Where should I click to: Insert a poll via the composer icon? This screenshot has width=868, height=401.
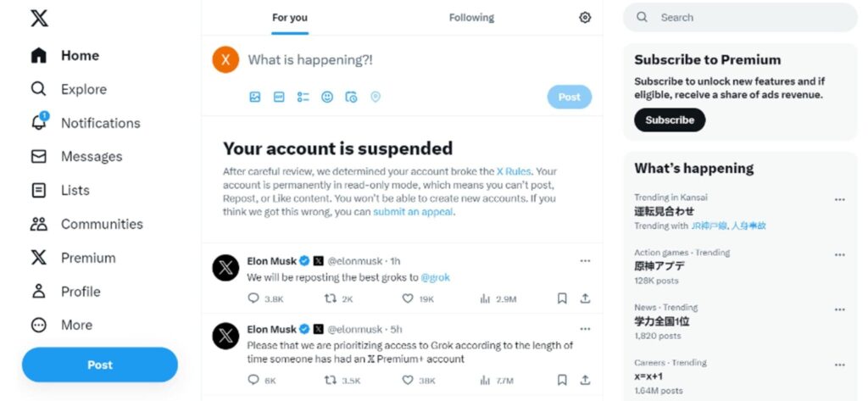[x=303, y=97]
